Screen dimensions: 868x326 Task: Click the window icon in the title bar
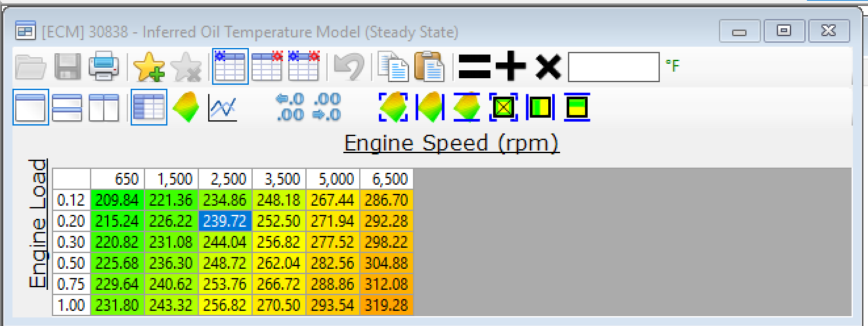(25, 30)
